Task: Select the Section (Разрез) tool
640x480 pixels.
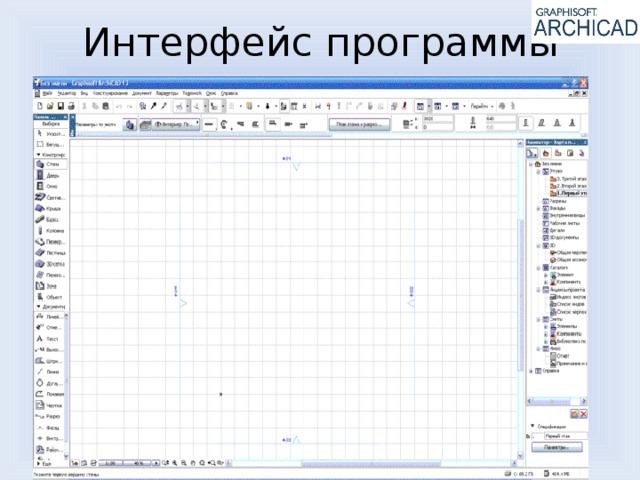Action: (x=51, y=416)
